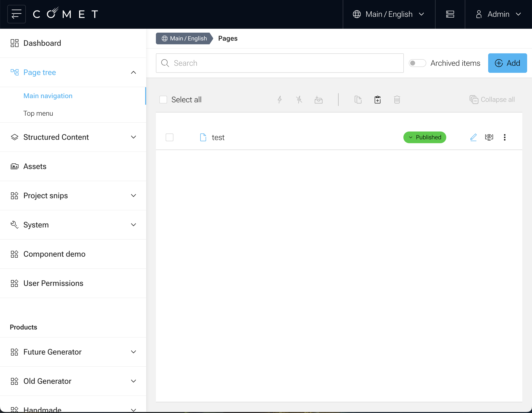
Task: Click the blue Add button
Action: [x=507, y=63]
